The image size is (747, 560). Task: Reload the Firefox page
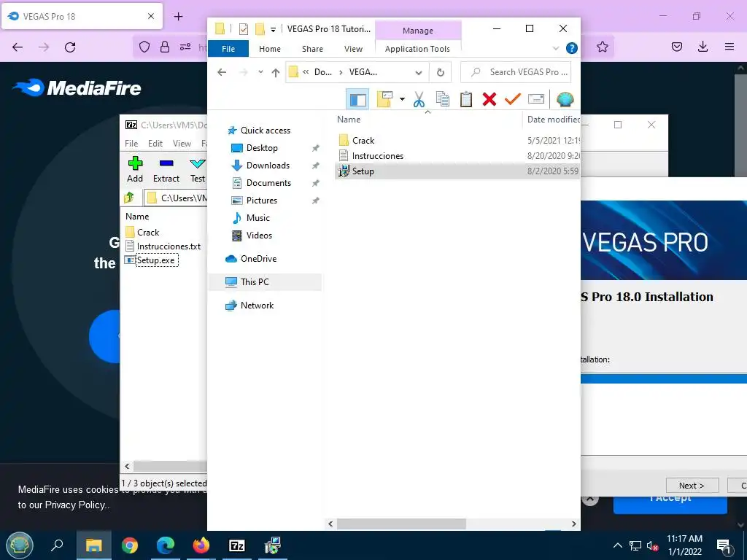tap(70, 47)
